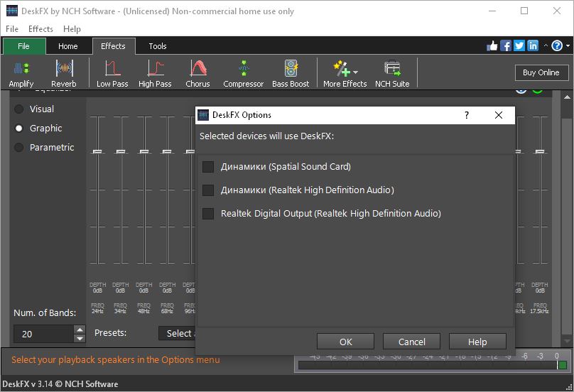Open the blue help question mark icon

[x=557, y=45]
